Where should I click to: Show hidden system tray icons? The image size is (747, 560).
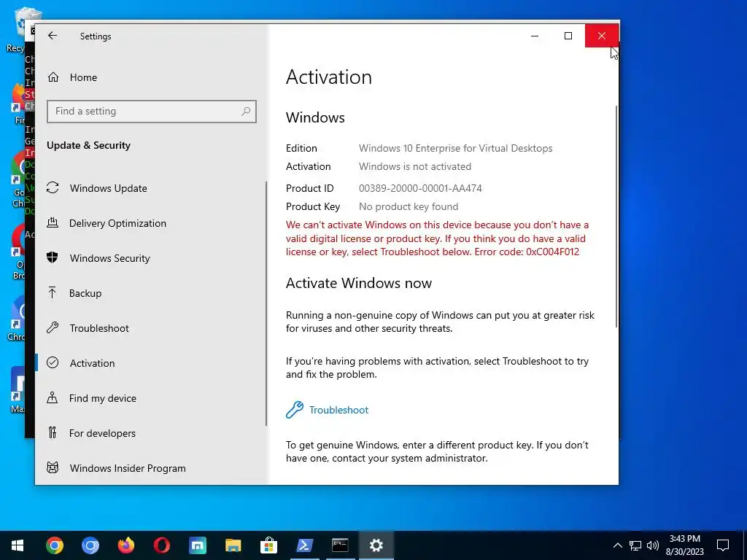point(617,545)
